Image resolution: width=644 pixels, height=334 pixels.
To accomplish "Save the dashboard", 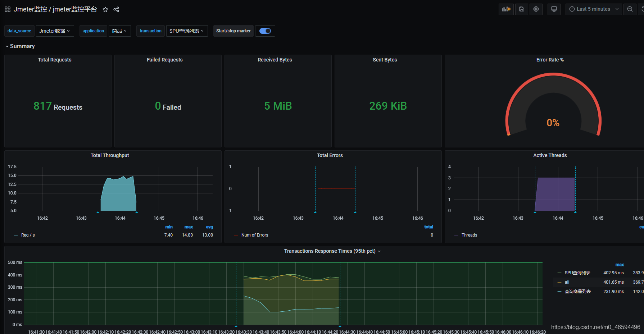I will coord(522,9).
